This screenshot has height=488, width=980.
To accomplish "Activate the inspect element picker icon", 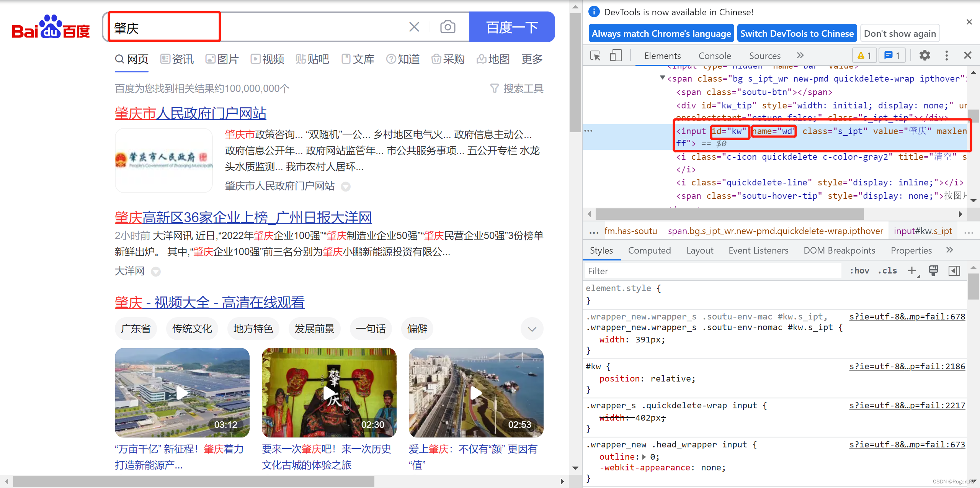I will pos(595,56).
